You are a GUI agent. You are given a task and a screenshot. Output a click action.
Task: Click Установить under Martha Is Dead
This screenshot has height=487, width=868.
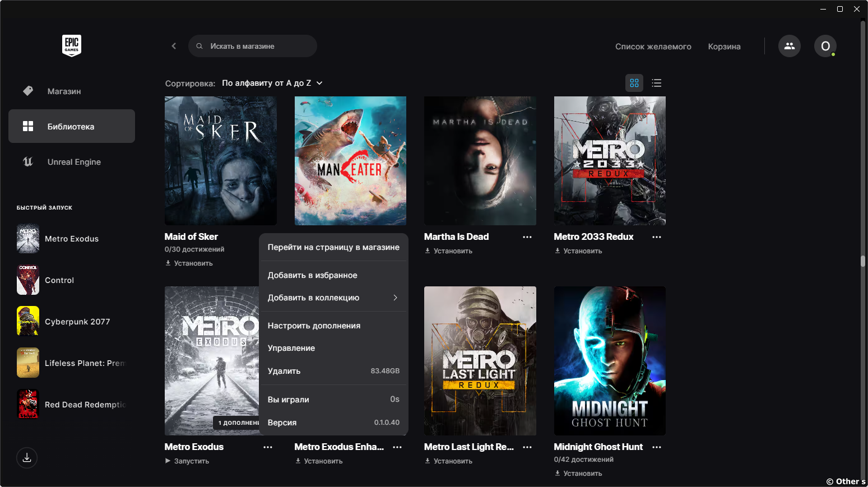coord(448,251)
